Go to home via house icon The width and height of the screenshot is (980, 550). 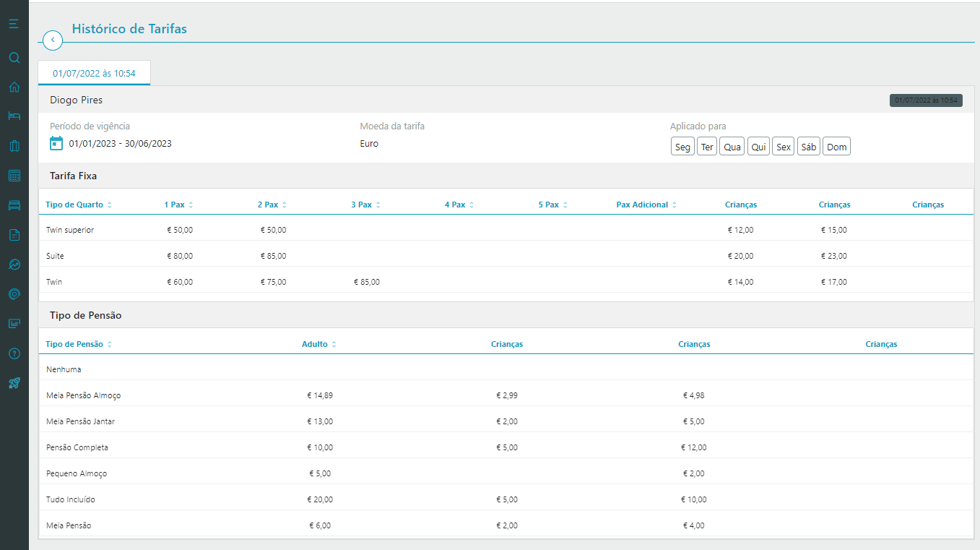pos(14,87)
